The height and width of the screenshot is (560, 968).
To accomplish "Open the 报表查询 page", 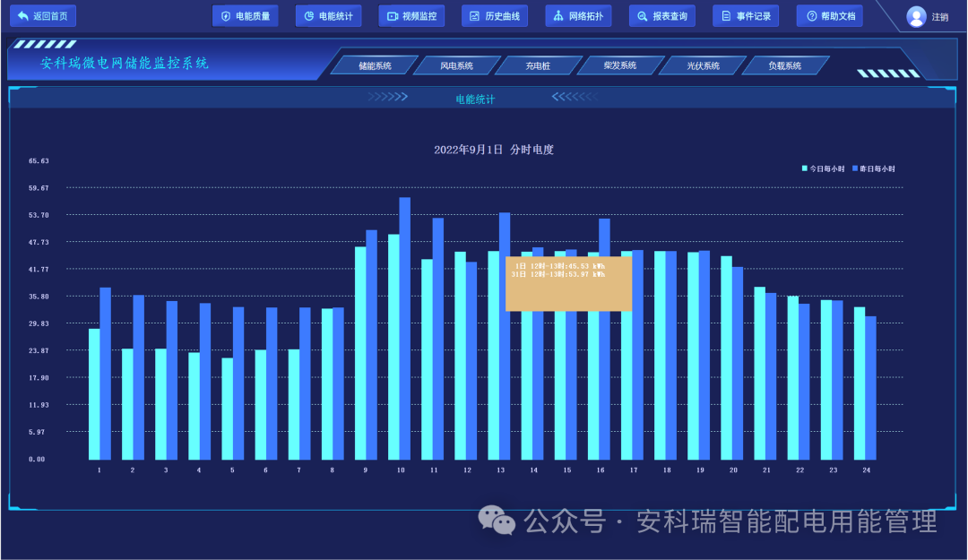I will [661, 16].
